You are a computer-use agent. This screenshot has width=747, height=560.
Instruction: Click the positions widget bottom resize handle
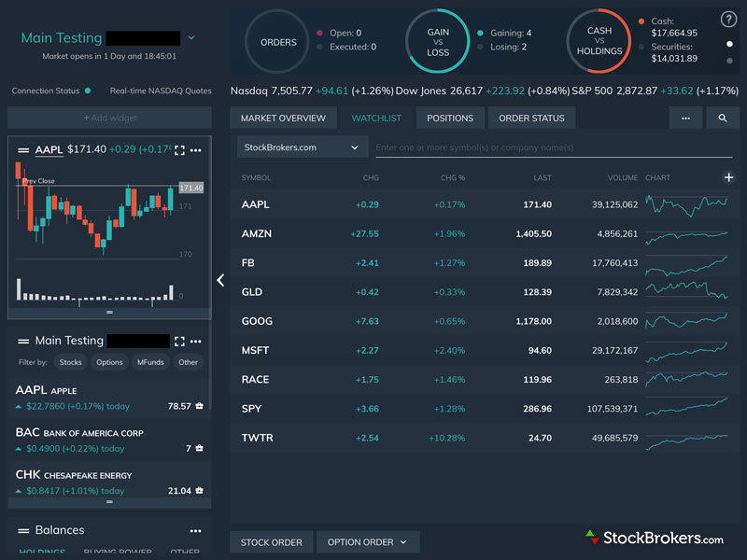pos(109,502)
